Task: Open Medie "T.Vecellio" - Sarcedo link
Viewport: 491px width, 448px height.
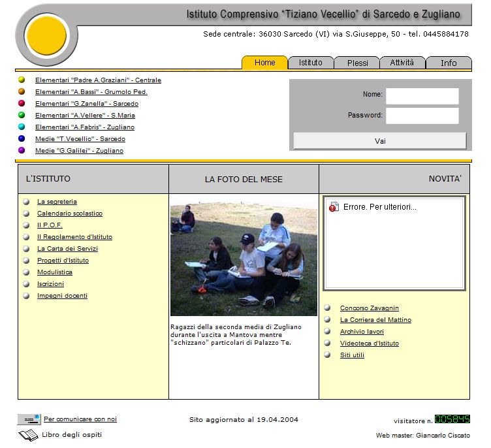Action: [80, 139]
